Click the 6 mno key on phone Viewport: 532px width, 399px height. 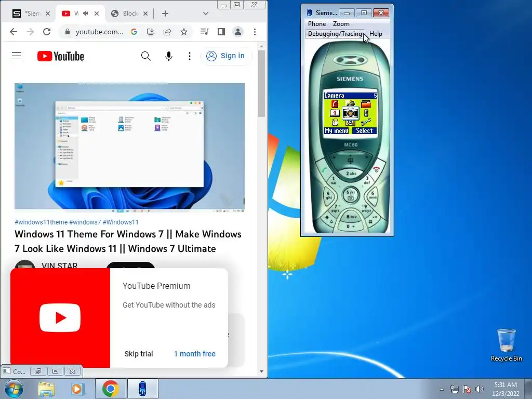click(373, 195)
